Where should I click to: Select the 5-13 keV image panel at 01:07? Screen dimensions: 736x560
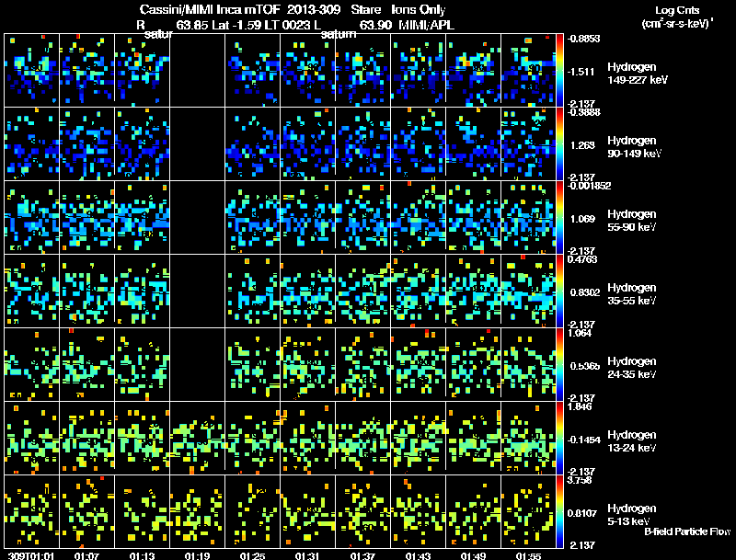(86, 511)
